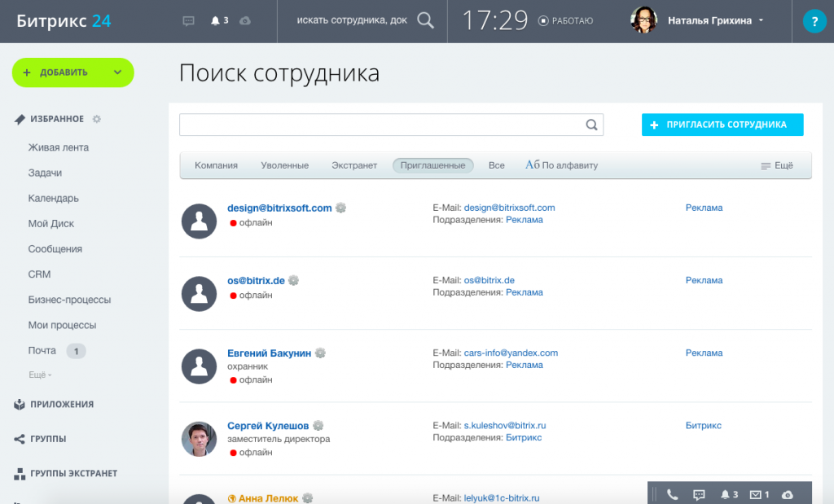This screenshot has width=834, height=504.
Task: Click avatar of design@bitrixsoft.com
Action: pyautogui.click(x=199, y=221)
